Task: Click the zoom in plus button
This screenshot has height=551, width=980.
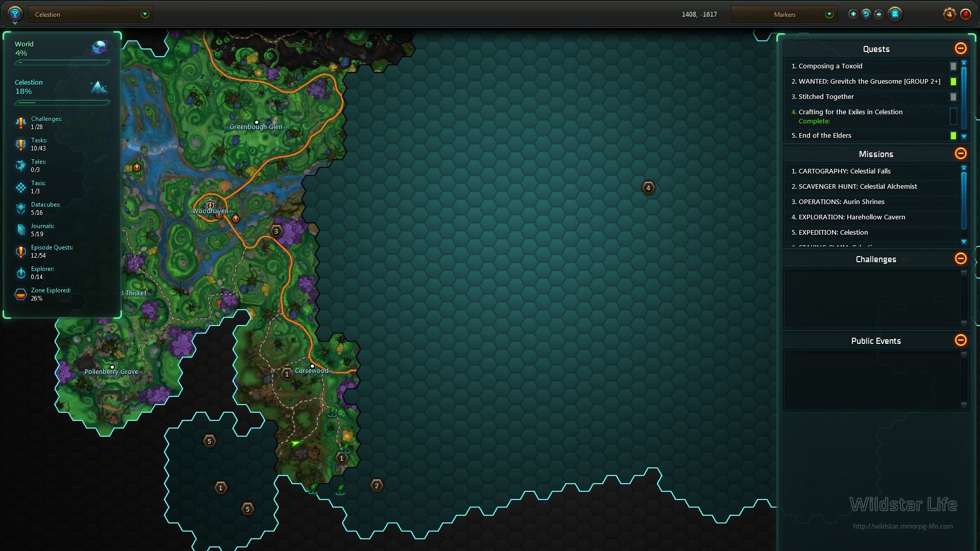Action: 853,14
